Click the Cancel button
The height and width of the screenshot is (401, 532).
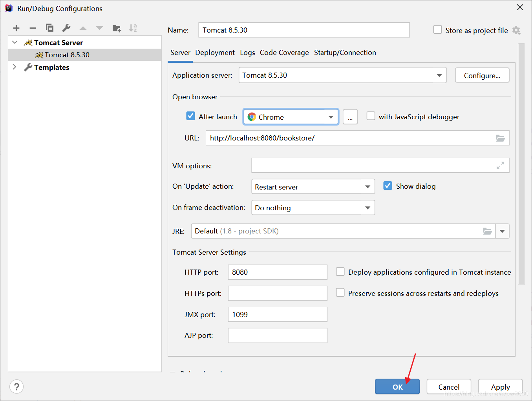pos(449,387)
